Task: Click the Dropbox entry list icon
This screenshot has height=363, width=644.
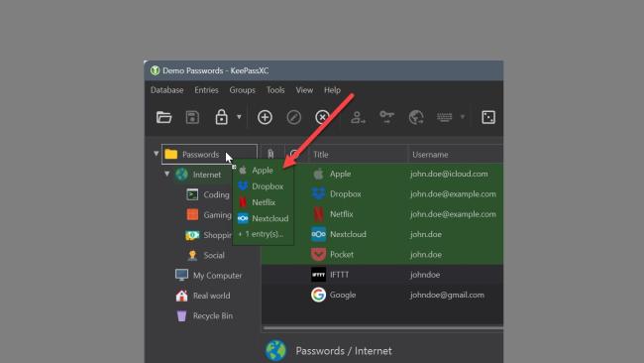Action: [318, 193]
